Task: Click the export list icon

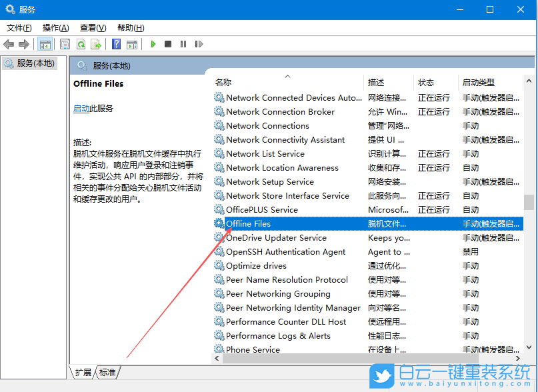Action: [x=96, y=44]
